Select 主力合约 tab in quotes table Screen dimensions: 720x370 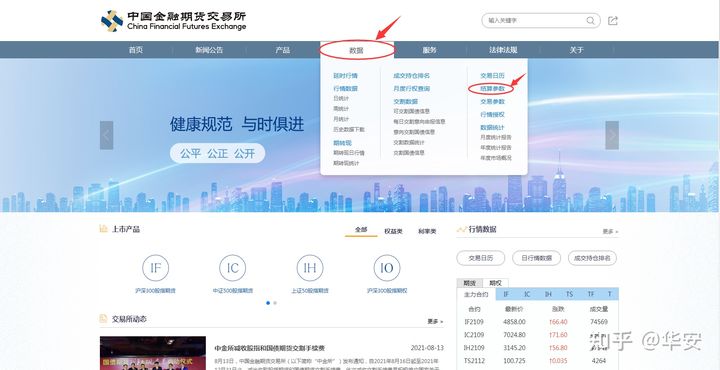pos(476,294)
